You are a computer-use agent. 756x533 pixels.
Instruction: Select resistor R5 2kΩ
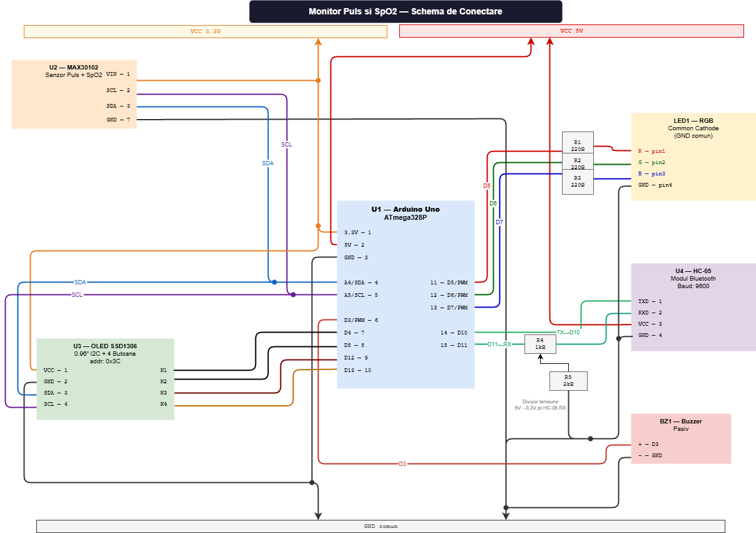tap(568, 381)
